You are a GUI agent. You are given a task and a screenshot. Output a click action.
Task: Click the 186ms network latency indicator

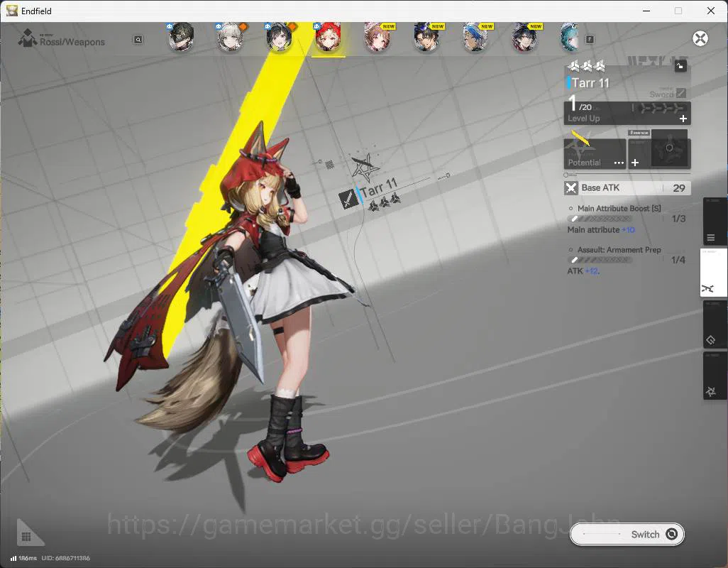(x=23, y=558)
